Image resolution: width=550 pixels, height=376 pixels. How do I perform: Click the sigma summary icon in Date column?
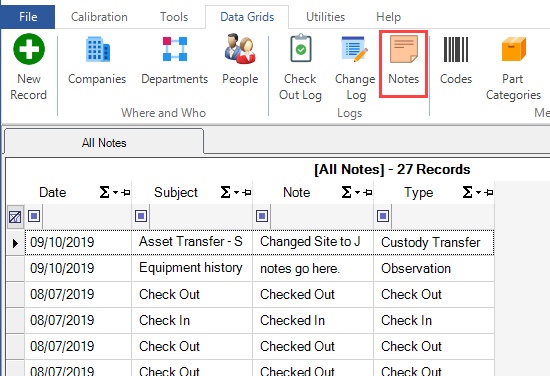coord(104,192)
